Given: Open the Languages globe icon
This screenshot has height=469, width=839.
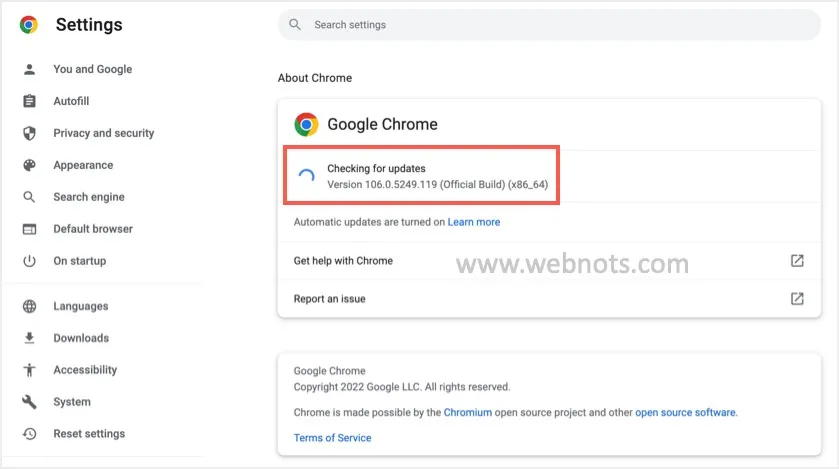Looking at the screenshot, I should [x=29, y=306].
